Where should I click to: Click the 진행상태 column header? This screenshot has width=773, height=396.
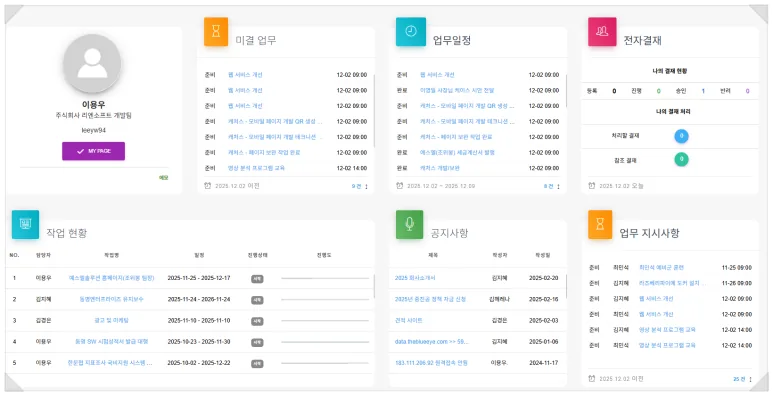pyautogui.click(x=257, y=255)
